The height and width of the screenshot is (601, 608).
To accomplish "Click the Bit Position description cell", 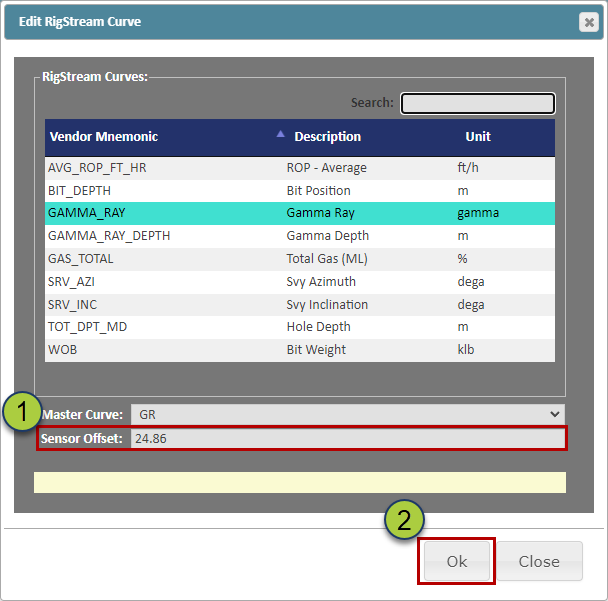I will (318, 191).
